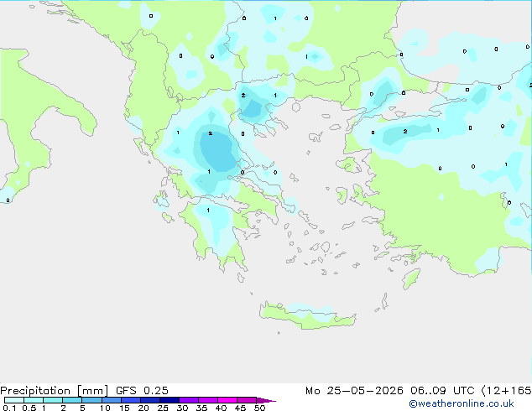Click the legend value 30
532x411 pixels.
click(x=182, y=408)
